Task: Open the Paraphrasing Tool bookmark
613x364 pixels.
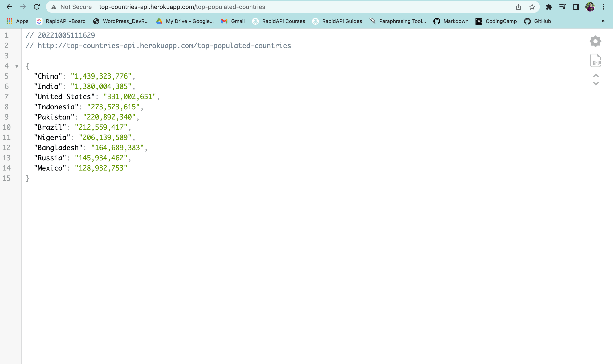Action: 397,21
